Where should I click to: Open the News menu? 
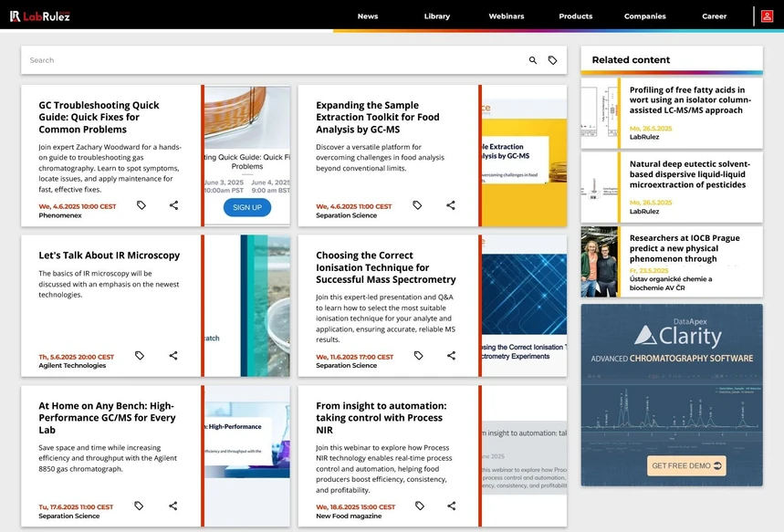click(x=368, y=16)
